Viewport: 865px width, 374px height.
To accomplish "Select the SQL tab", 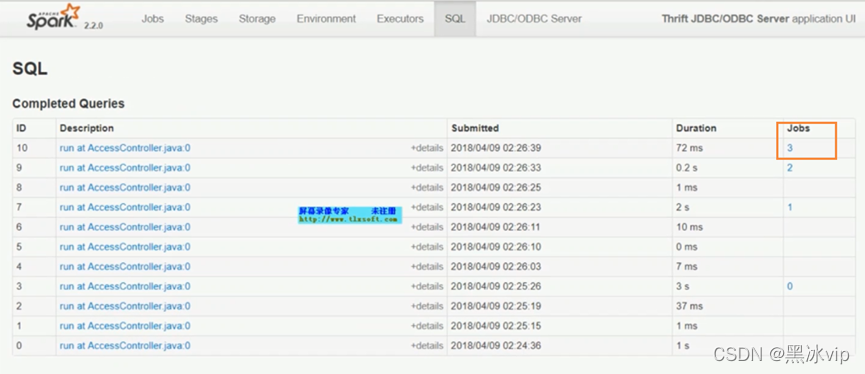I will click(x=455, y=19).
